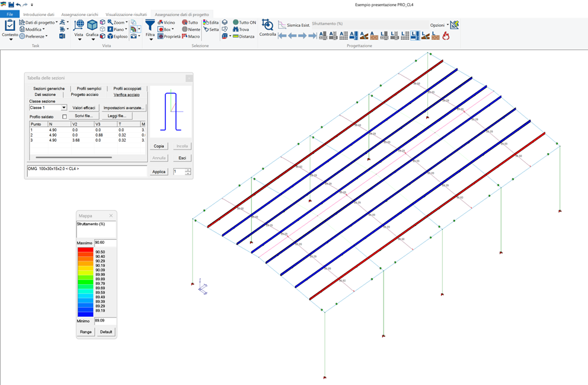Click Proprietà selection tool
Image resolution: width=588 pixels, height=385 pixels.
pyautogui.click(x=169, y=36)
